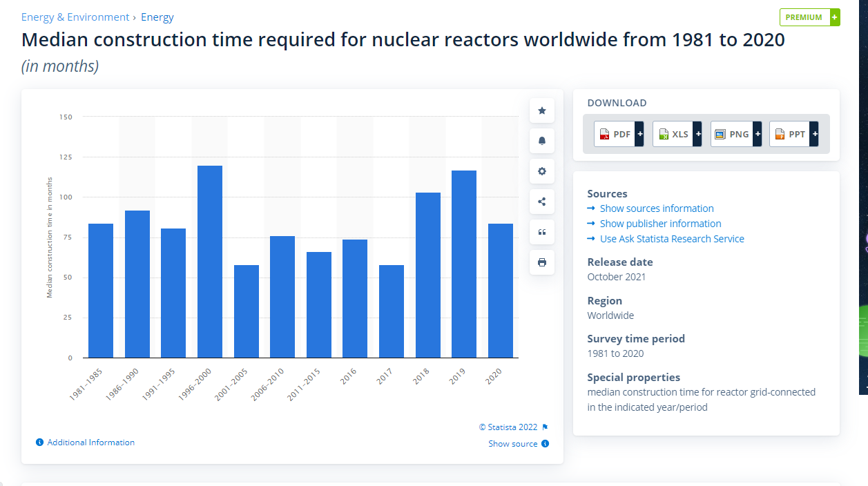The width and height of the screenshot is (868, 486).
Task: Click the 1996–2000 bar in chart
Action: tap(210, 262)
